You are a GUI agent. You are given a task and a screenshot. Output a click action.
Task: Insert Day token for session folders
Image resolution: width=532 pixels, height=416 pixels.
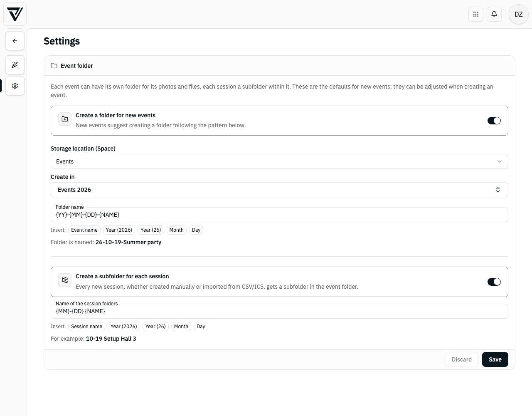pos(201,327)
